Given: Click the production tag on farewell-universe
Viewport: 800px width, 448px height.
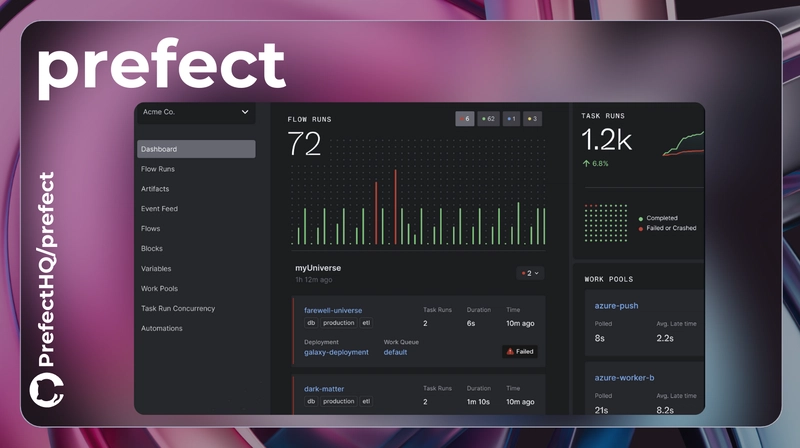Looking at the screenshot, I should pyautogui.click(x=338, y=323).
